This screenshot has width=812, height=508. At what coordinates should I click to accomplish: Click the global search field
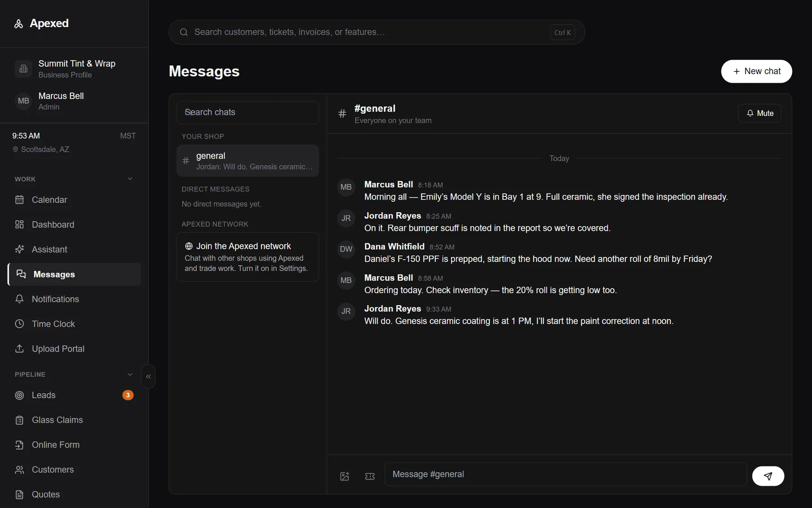[x=377, y=32]
